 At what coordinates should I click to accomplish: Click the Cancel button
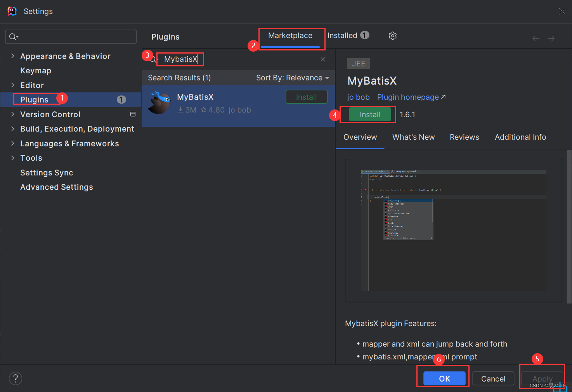[x=493, y=378]
